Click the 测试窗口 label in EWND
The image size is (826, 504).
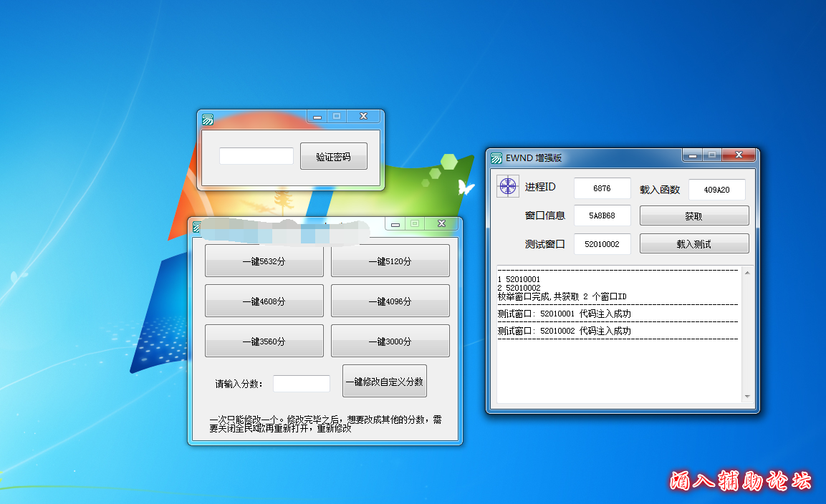544,244
